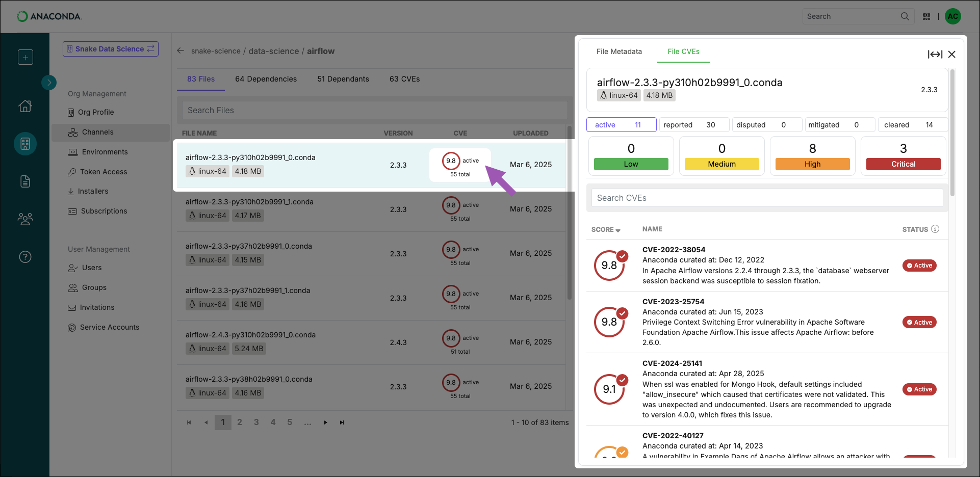Click the 9.8 CVE badge of airflow-2.3.3-py310h02b9991_0.conda
980x477 pixels.
click(x=451, y=161)
